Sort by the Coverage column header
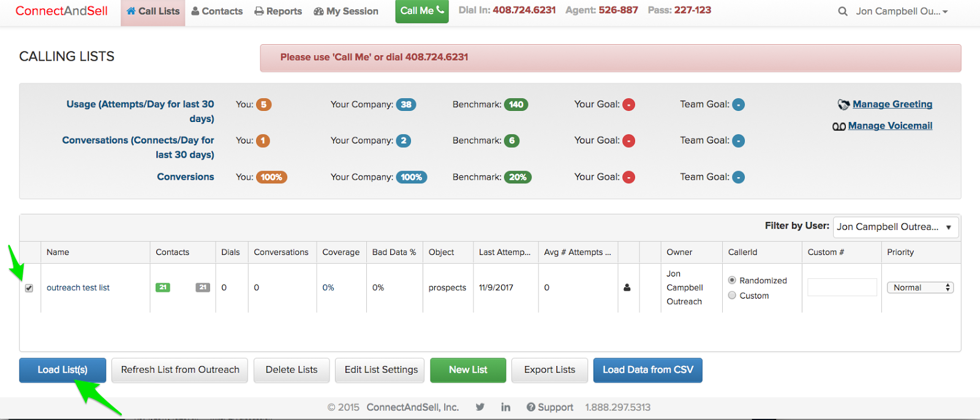The height and width of the screenshot is (420, 980). point(341,252)
